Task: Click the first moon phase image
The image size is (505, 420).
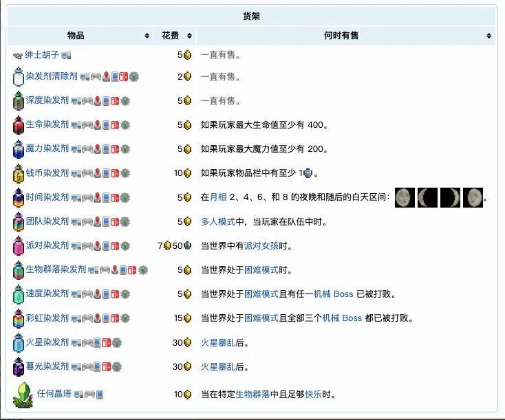Action: pyautogui.click(x=405, y=197)
